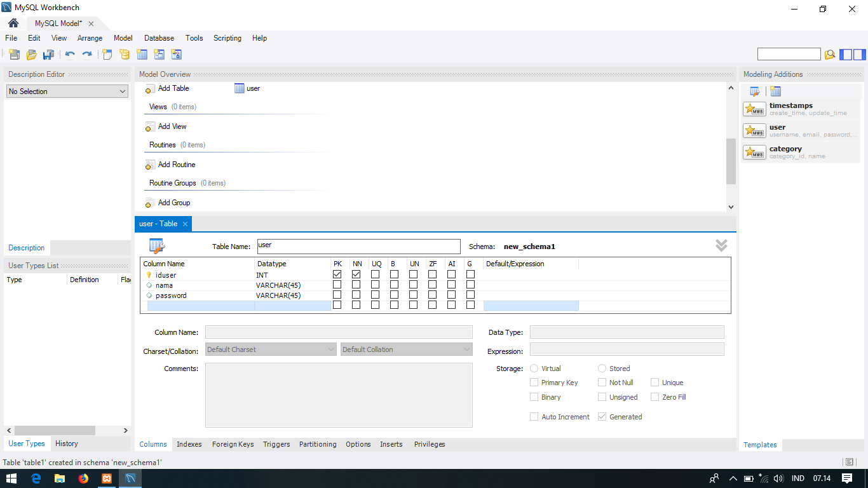The width and height of the screenshot is (868, 488).
Task: Open the Database menu
Action: pyautogui.click(x=158, y=38)
